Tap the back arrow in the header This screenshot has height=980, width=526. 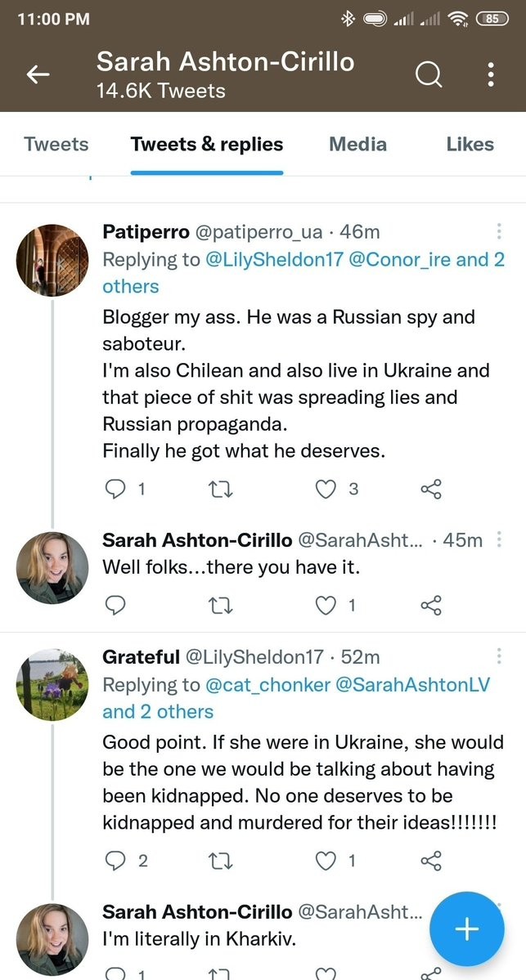tap(38, 75)
